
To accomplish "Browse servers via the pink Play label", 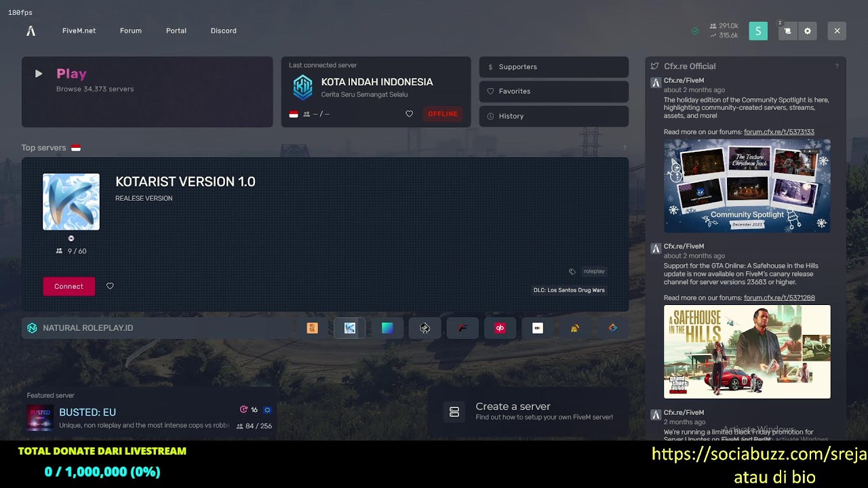I will tap(71, 74).
